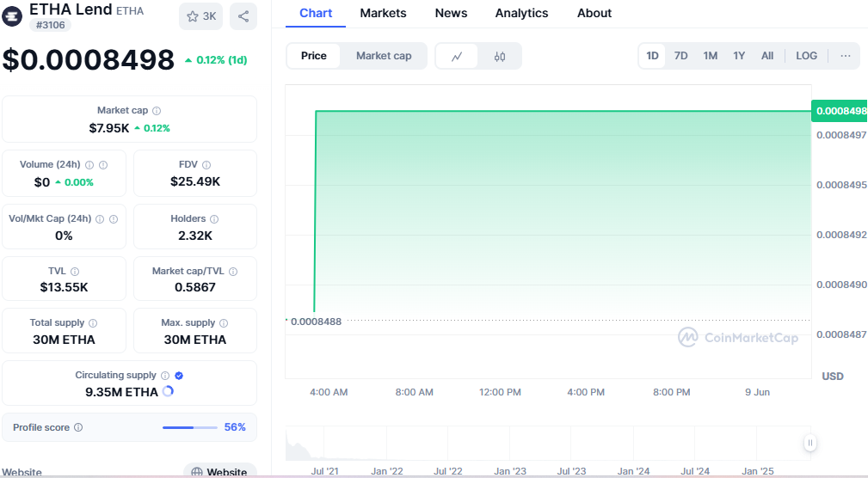Click info icon next to TVL

coord(75,272)
